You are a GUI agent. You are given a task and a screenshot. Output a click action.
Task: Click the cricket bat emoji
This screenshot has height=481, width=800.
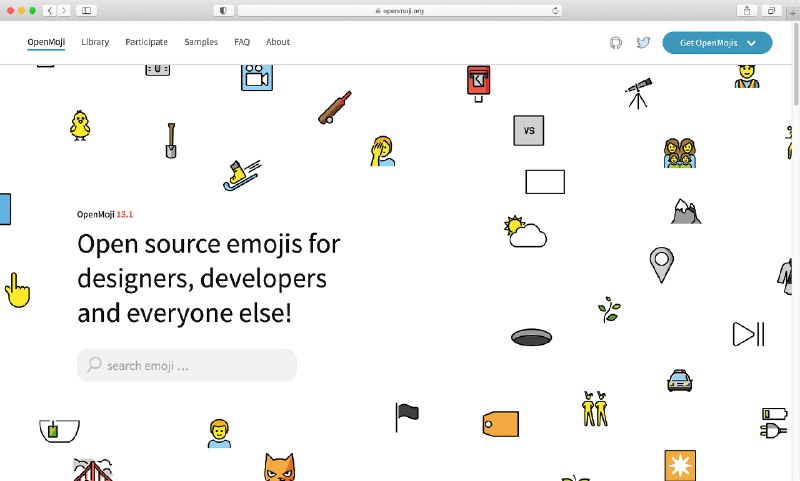pyautogui.click(x=335, y=108)
